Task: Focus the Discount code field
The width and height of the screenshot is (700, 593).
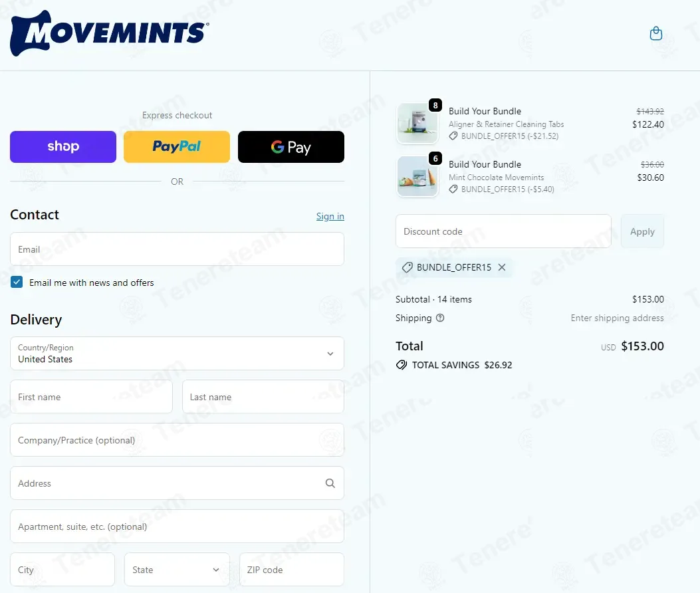Action: 503,231
